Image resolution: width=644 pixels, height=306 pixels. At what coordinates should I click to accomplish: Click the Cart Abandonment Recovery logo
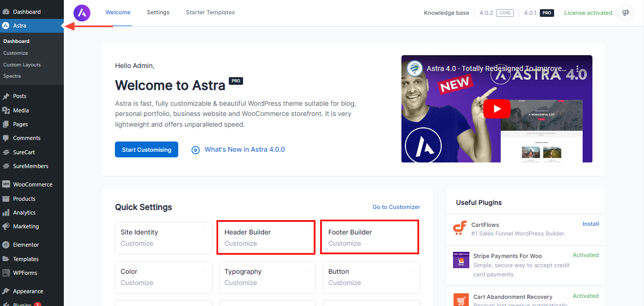point(461,299)
